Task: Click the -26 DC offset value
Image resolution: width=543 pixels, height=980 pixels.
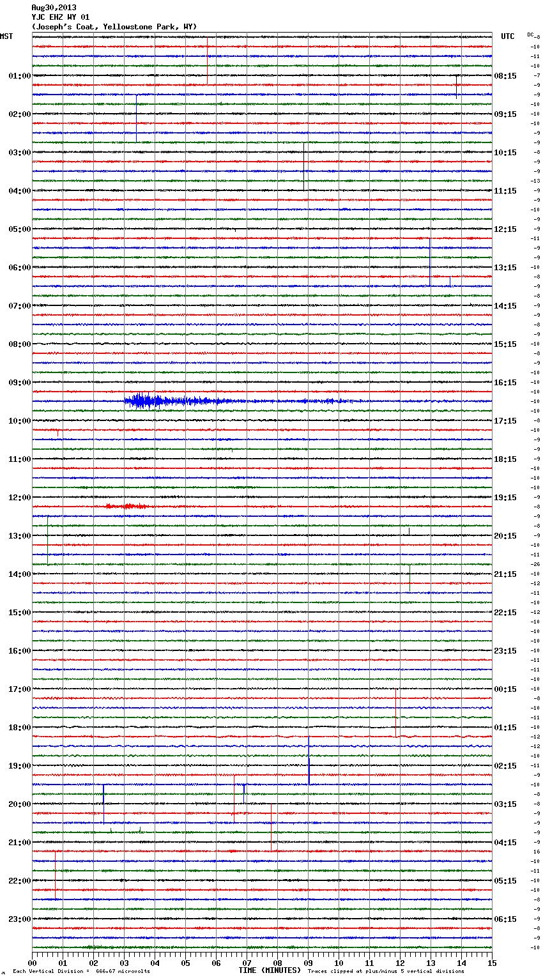Action: click(x=535, y=565)
